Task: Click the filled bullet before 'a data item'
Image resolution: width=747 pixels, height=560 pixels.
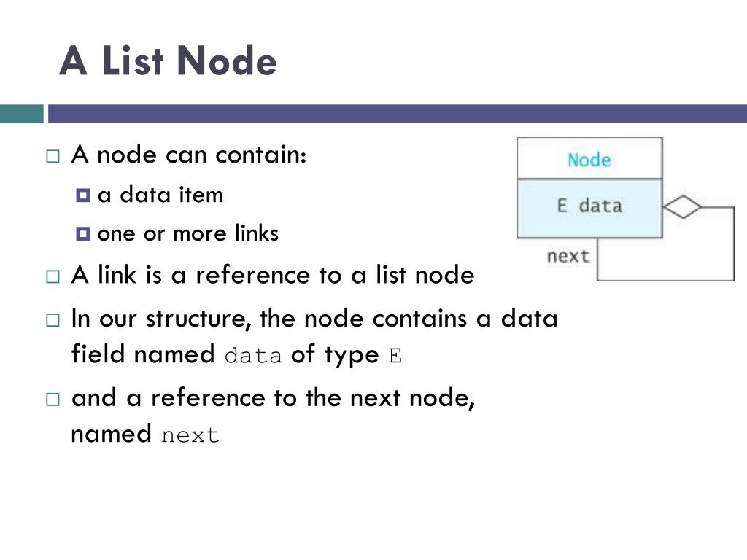Action: tap(83, 195)
